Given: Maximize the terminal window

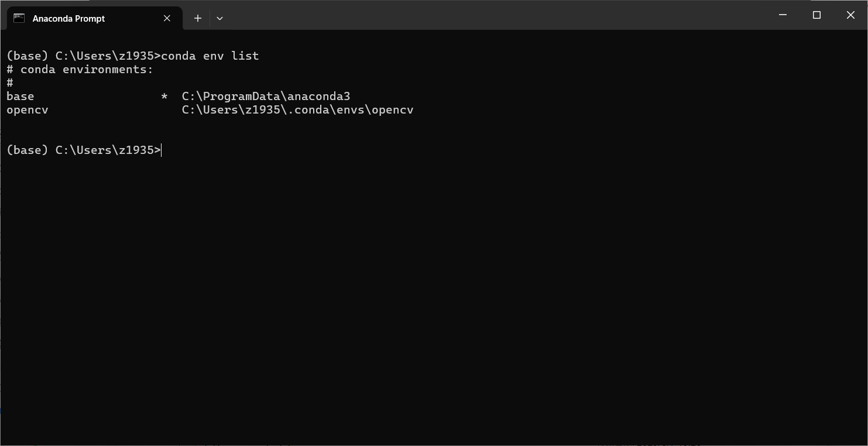Looking at the screenshot, I should [816, 15].
